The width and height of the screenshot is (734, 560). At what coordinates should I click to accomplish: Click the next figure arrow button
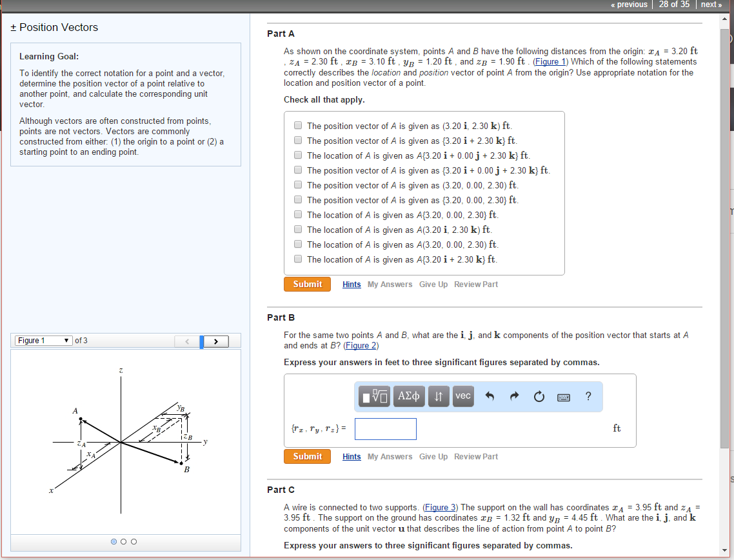tap(215, 341)
